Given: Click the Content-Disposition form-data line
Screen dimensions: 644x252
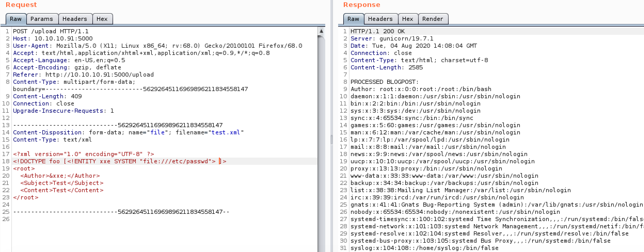Looking at the screenshot, I should pos(128,132).
